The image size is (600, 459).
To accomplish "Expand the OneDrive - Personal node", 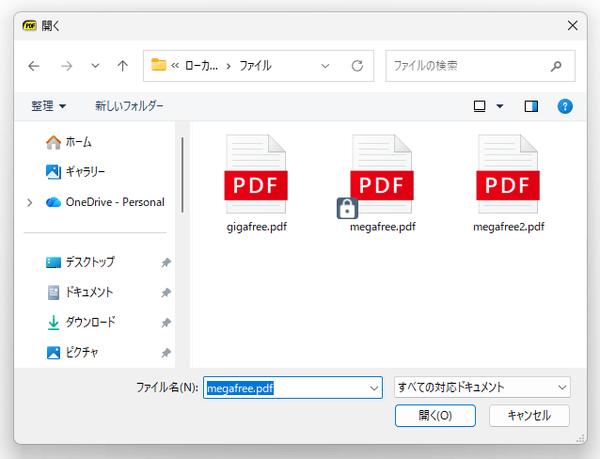I will 30,202.
